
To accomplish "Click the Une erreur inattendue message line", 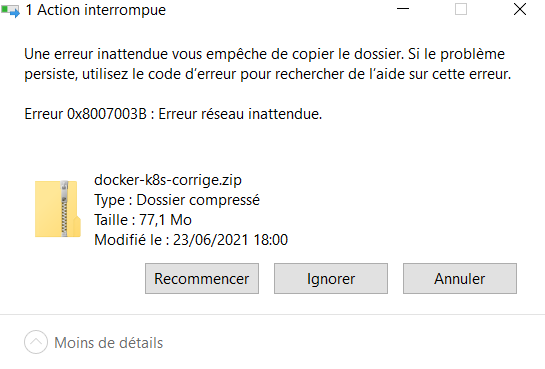I will click(265, 54).
